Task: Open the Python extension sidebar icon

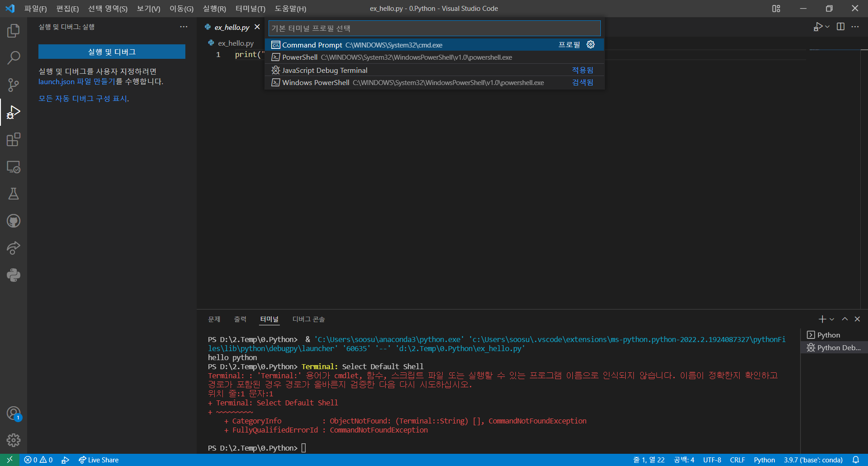Action: coord(14,275)
